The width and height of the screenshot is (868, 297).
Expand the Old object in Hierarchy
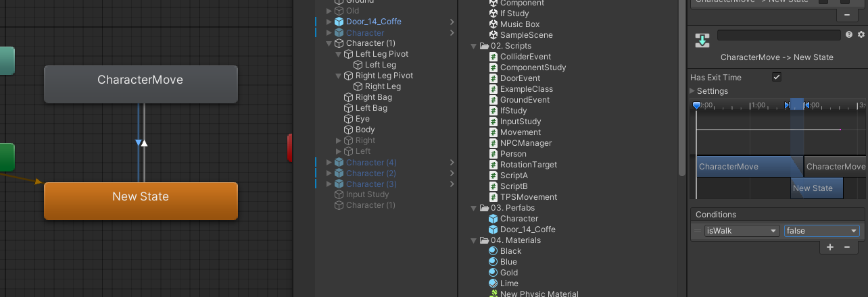coord(329,11)
